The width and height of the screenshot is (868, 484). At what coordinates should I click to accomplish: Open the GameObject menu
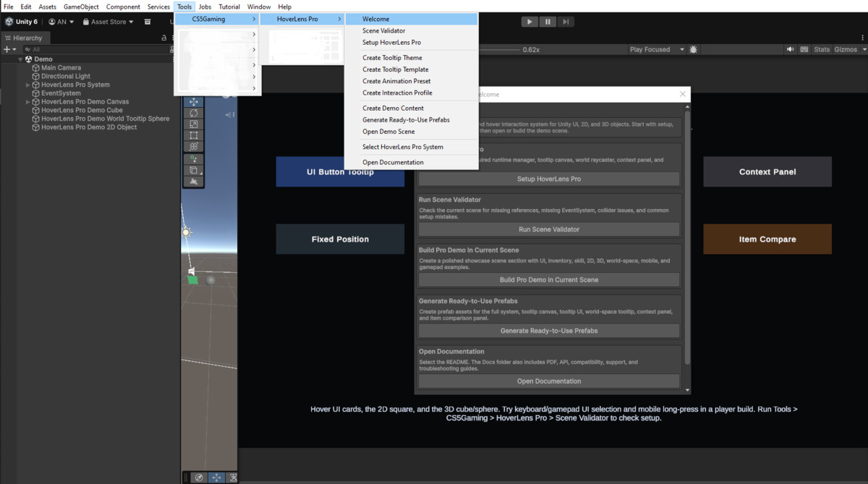[x=81, y=7]
